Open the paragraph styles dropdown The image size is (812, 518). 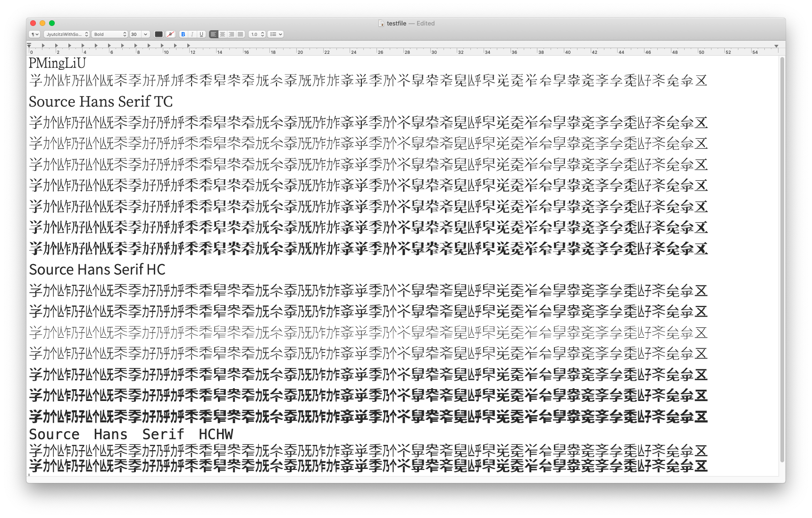(34, 34)
